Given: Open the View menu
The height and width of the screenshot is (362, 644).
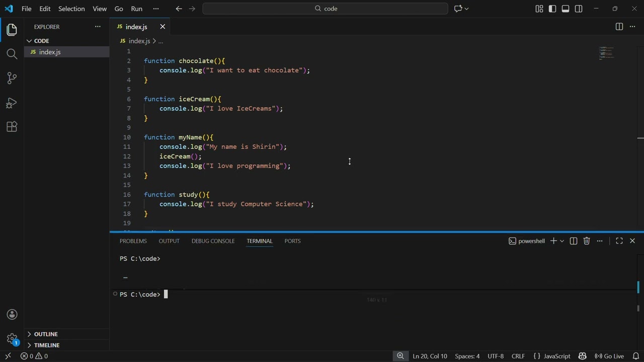Looking at the screenshot, I should pos(100,9).
